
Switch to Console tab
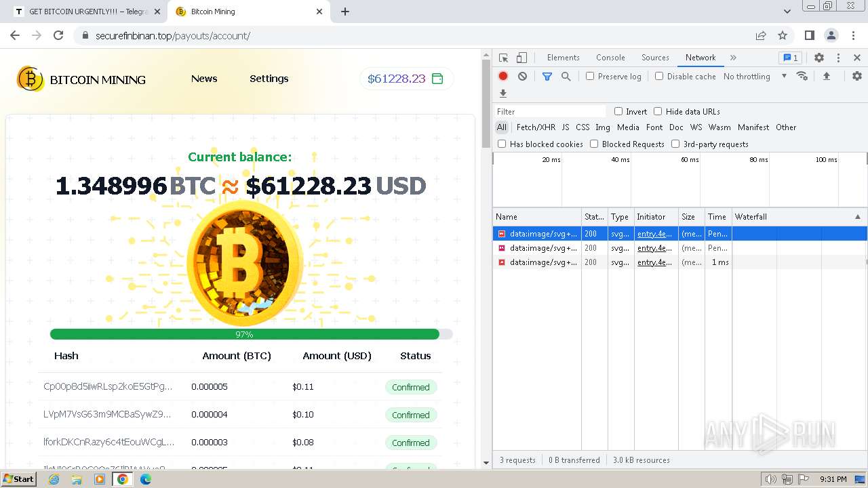coord(610,58)
